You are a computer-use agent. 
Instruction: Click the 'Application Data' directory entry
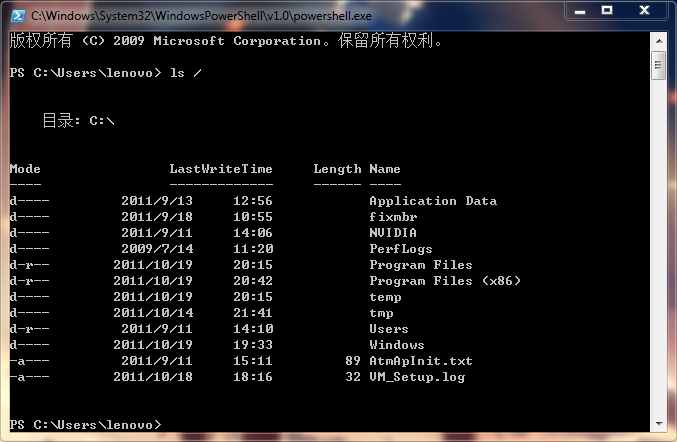point(432,201)
